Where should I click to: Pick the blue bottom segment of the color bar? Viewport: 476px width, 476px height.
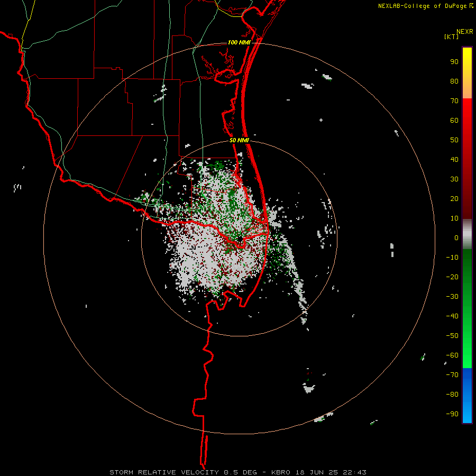pyautogui.click(x=467, y=396)
